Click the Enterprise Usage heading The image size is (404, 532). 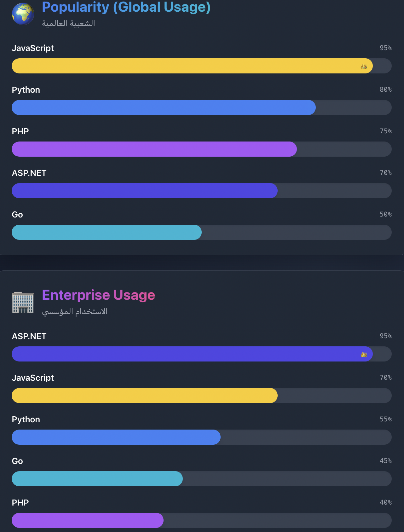pos(98,295)
